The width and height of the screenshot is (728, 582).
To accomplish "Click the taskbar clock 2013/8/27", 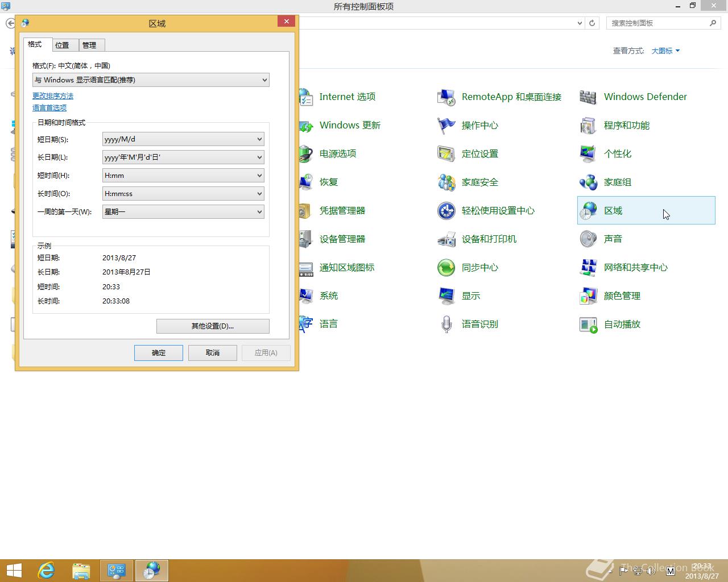I will click(702, 571).
